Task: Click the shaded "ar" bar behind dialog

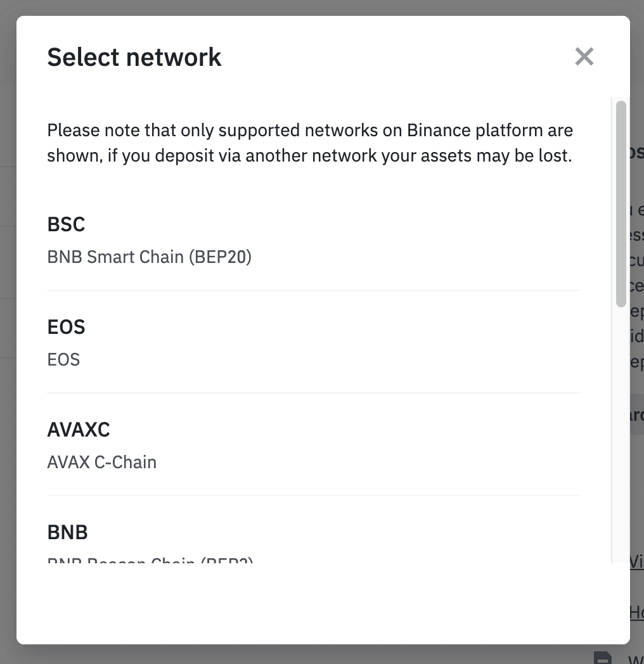Action: [x=636, y=415]
